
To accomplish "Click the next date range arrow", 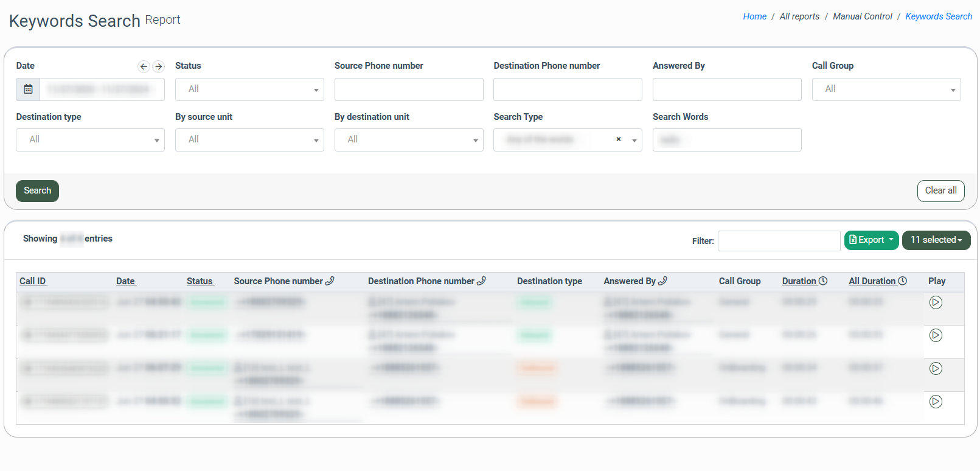I will point(158,67).
